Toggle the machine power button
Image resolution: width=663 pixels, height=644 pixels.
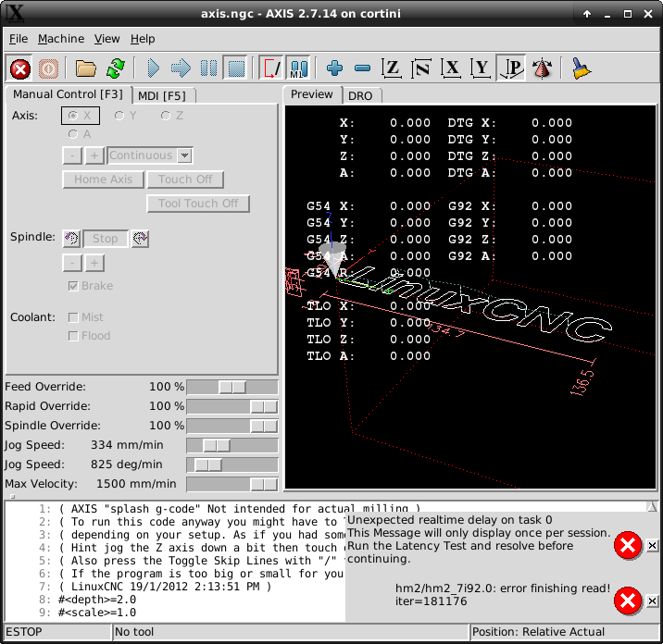click(48, 68)
